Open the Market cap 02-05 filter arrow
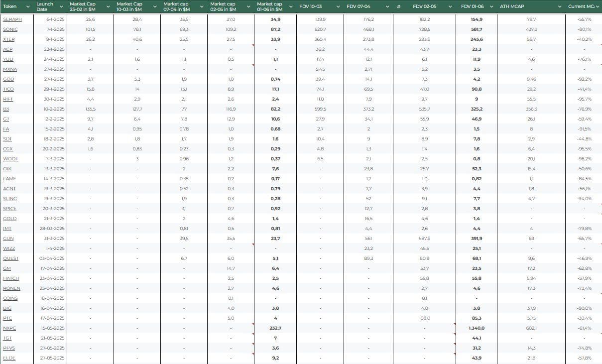This screenshot has width=602, height=364. [248, 6]
